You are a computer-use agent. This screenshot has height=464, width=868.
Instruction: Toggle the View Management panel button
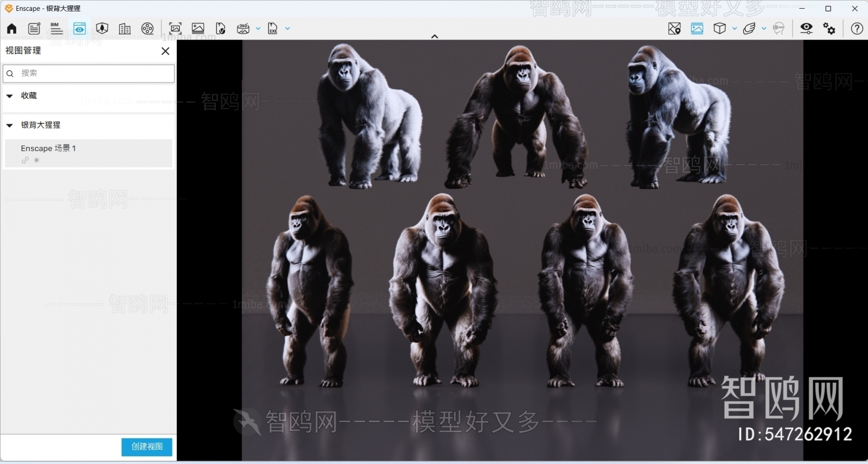pyautogui.click(x=79, y=29)
